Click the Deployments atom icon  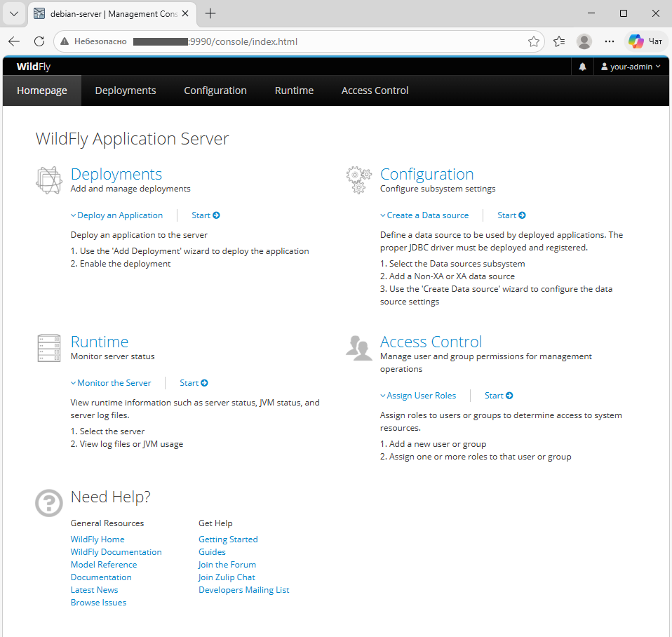click(x=48, y=180)
